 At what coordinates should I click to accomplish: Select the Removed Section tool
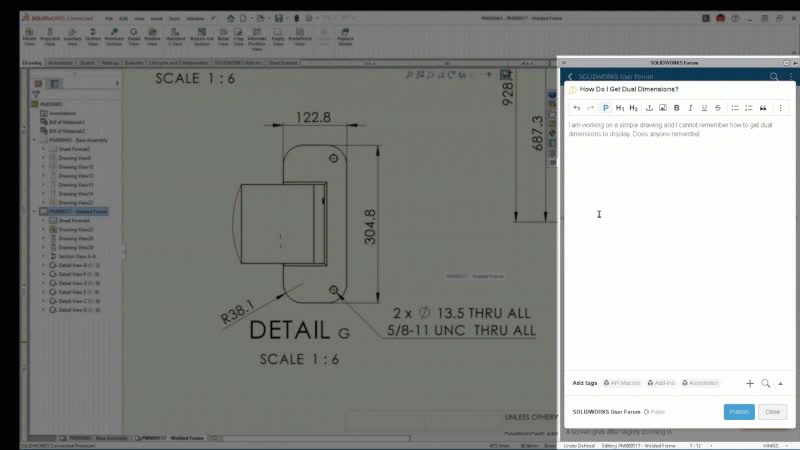[114, 37]
